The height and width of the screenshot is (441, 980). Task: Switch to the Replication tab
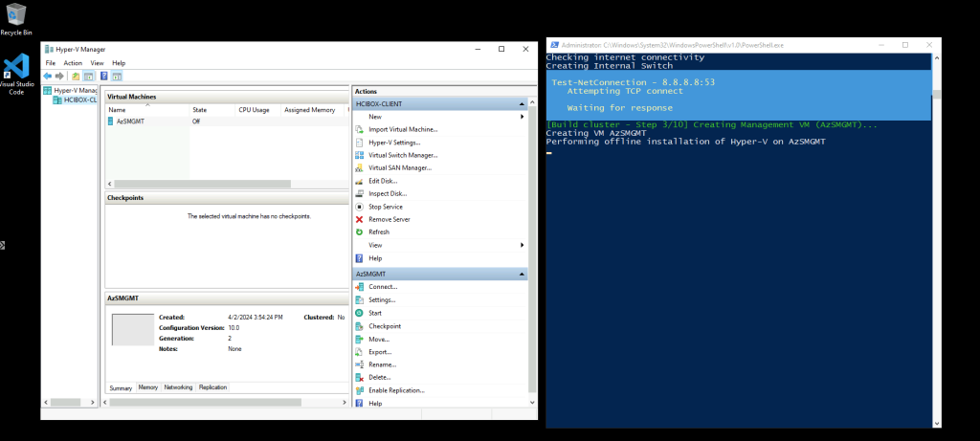tap(212, 387)
